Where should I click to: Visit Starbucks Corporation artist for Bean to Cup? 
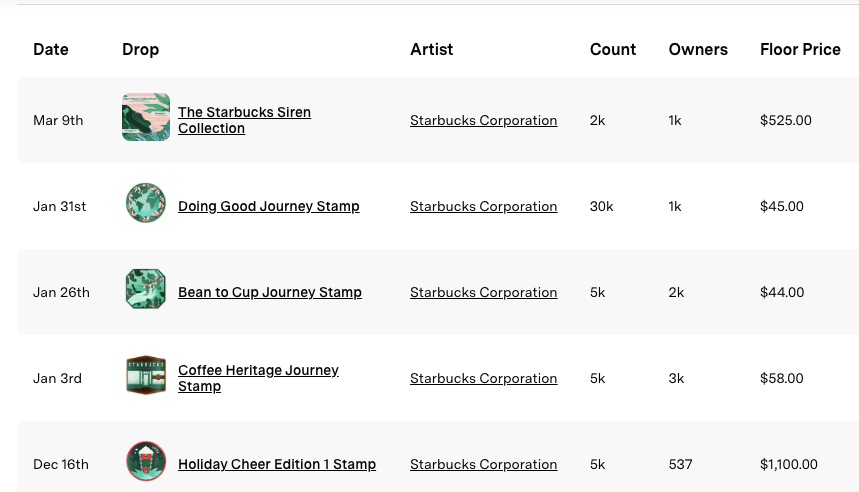coord(483,292)
